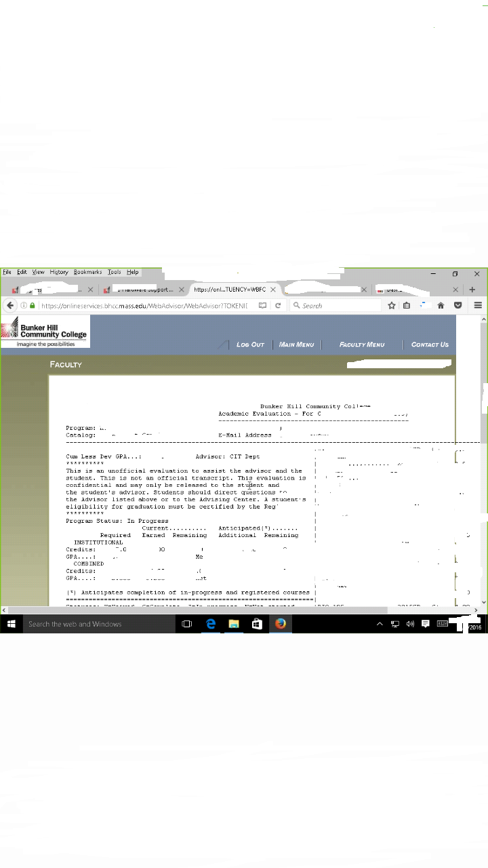Open the Firefox hamburger menu
Viewport: 488px width, 868px height.
pos(478,306)
